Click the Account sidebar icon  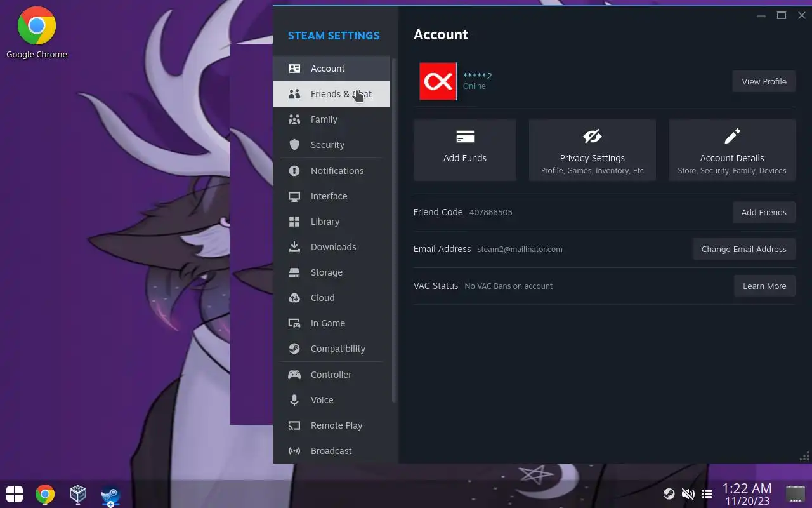[294, 69]
